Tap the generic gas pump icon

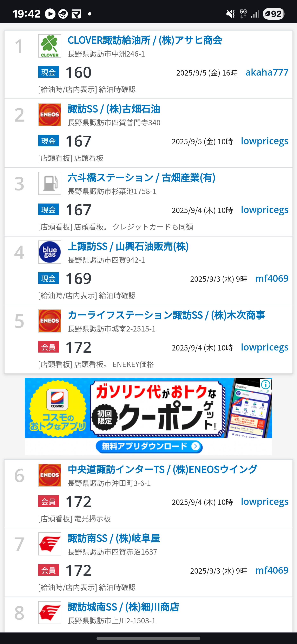49,183
